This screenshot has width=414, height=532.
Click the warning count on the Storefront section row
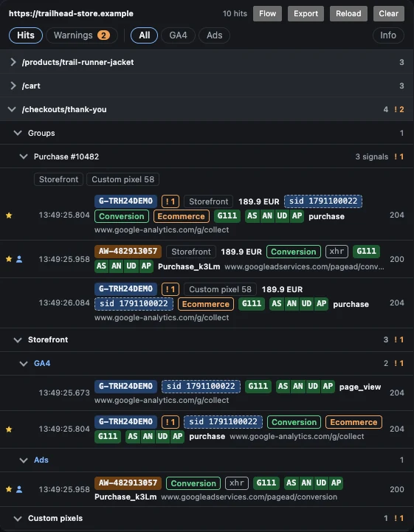[x=399, y=339]
